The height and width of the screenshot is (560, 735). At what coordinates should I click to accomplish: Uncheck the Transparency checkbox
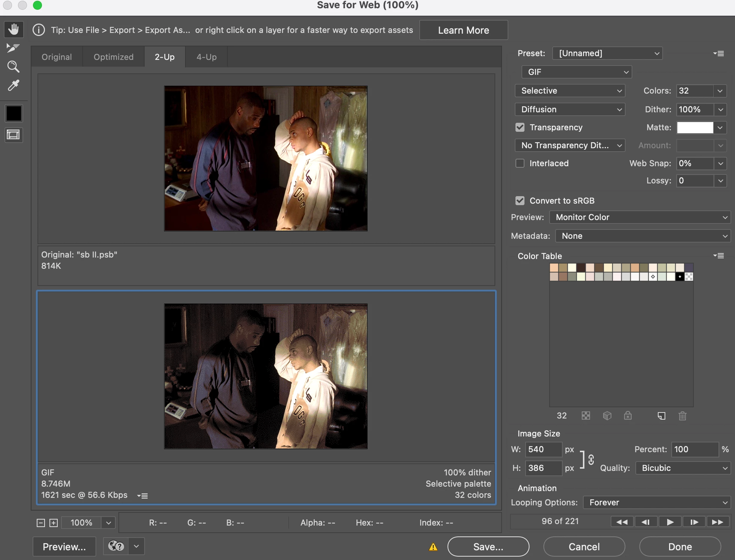[x=520, y=127]
